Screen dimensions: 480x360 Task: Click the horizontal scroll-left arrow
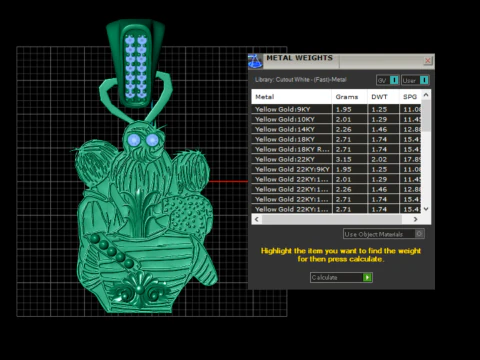[x=257, y=219]
